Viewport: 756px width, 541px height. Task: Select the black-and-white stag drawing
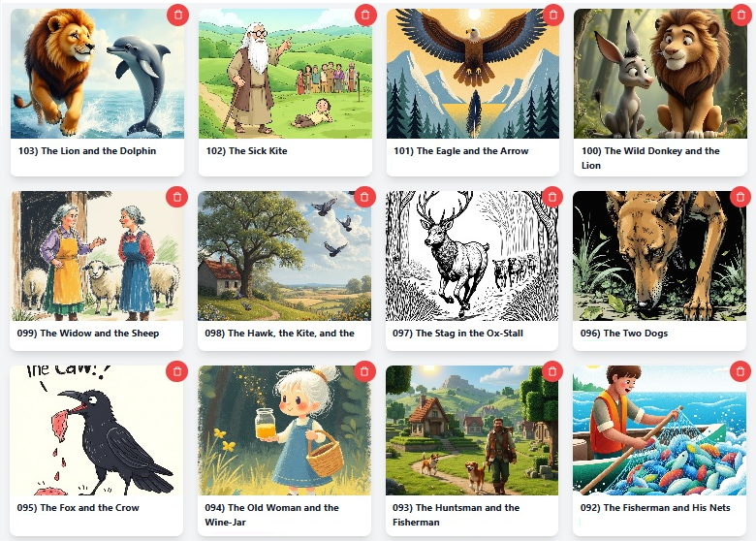(472, 256)
